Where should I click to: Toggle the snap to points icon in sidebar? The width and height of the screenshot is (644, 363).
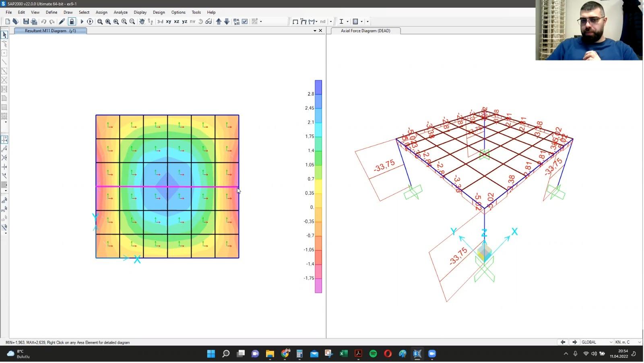point(4,140)
